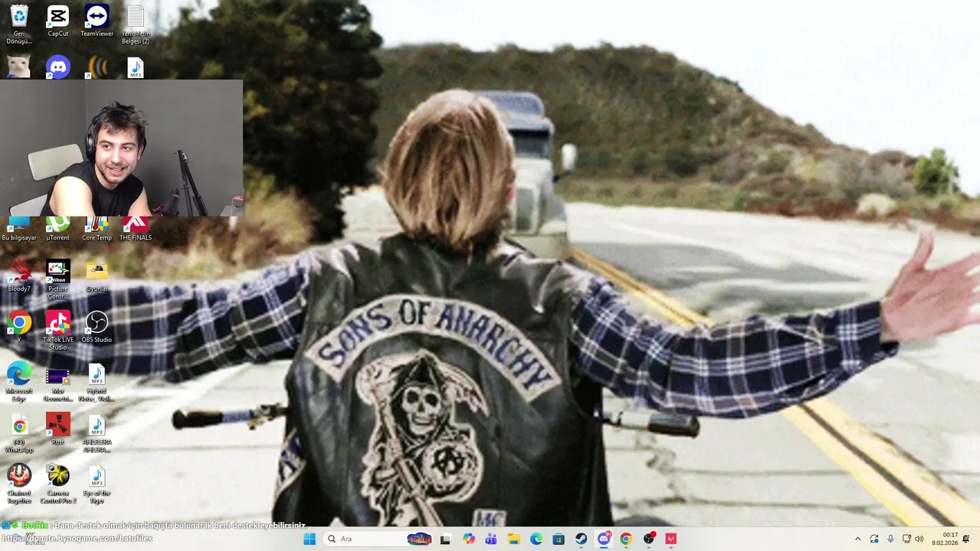Viewport: 980px width, 551px height.
Task: Open the red Valorant taskbar icon
Action: click(x=671, y=539)
